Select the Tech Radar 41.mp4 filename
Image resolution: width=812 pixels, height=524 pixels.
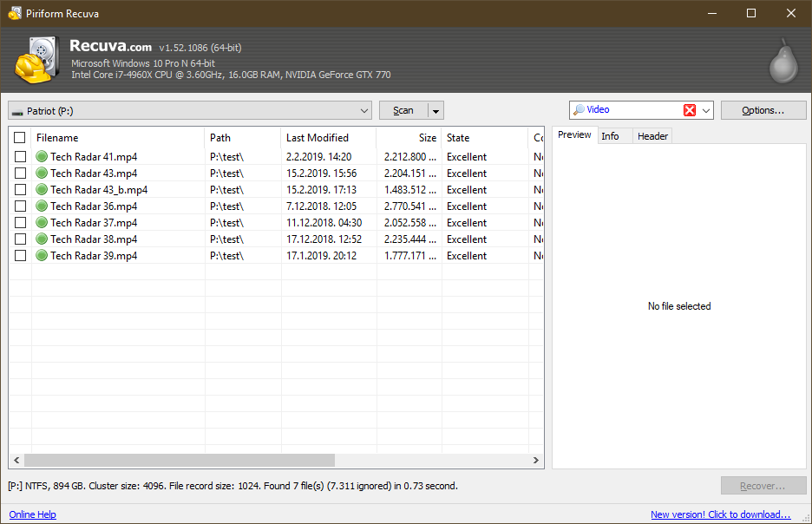point(94,156)
